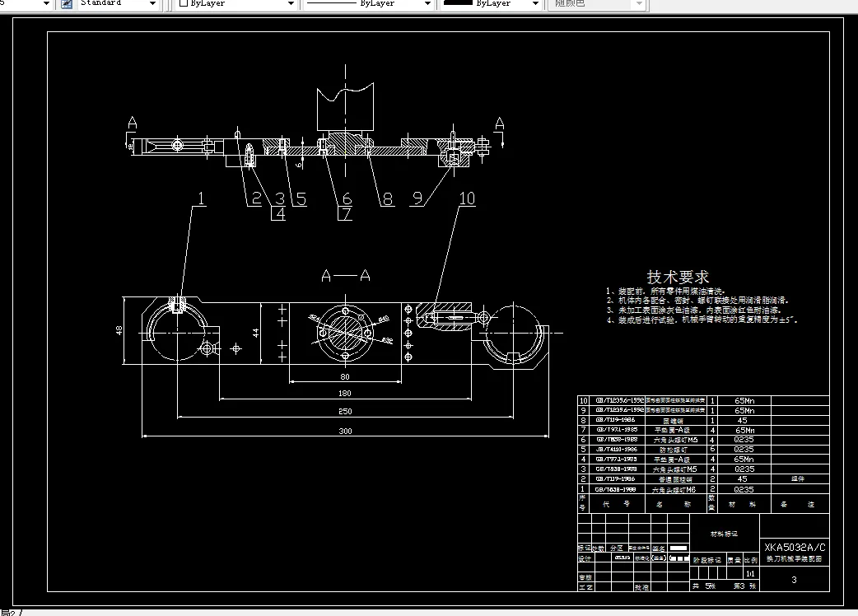Click the 分区 label in title block
The image size is (858, 616).
[617, 548]
